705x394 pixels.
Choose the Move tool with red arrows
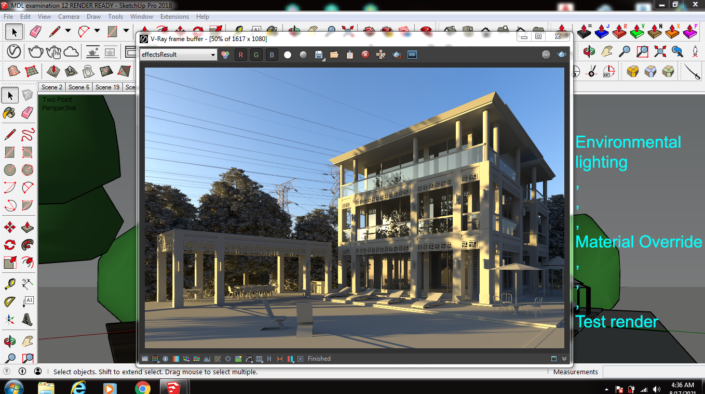(x=9, y=227)
